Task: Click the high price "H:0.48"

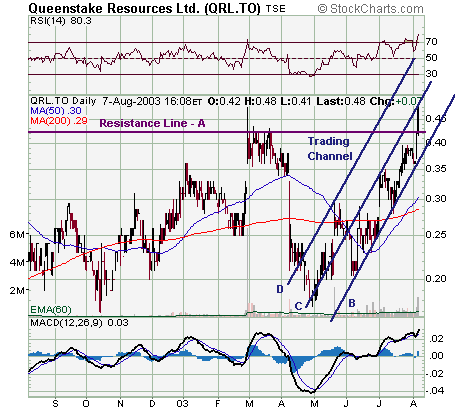Action: [260, 101]
